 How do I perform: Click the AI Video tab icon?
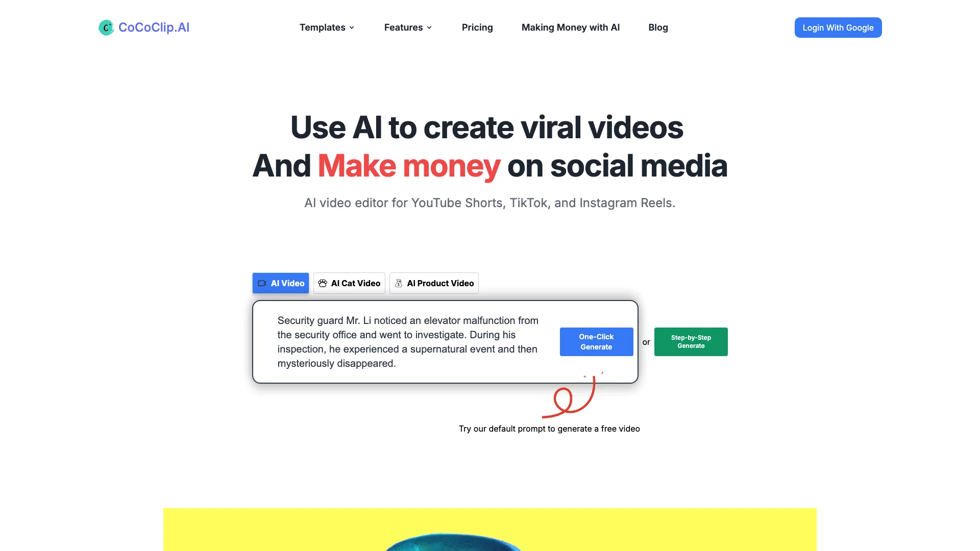[261, 283]
